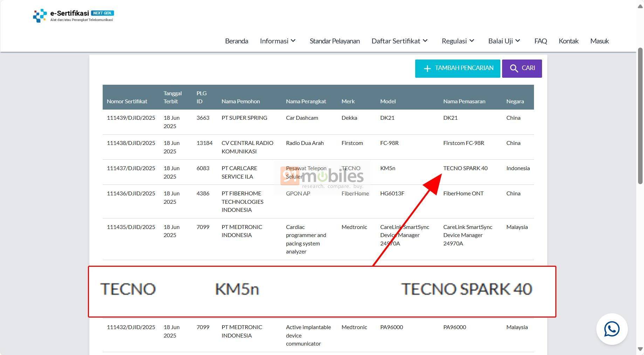Click PA96000 model cell
The height and width of the screenshot is (355, 644).
pyautogui.click(x=391, y=327)
